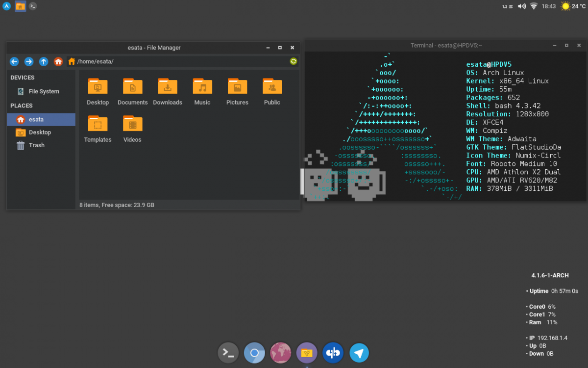
Task: Click '4.1.6-1-ARCH' in the desktop monitor
Action: (550, 276)
